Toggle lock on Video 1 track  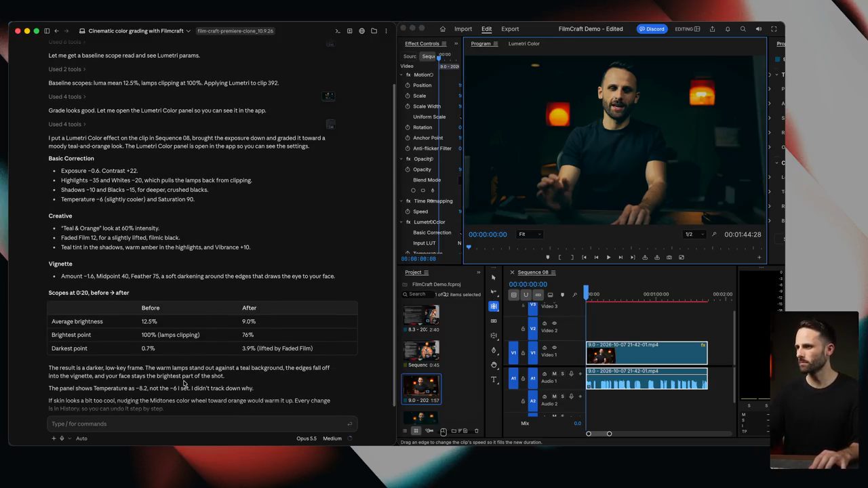(523, 353)
